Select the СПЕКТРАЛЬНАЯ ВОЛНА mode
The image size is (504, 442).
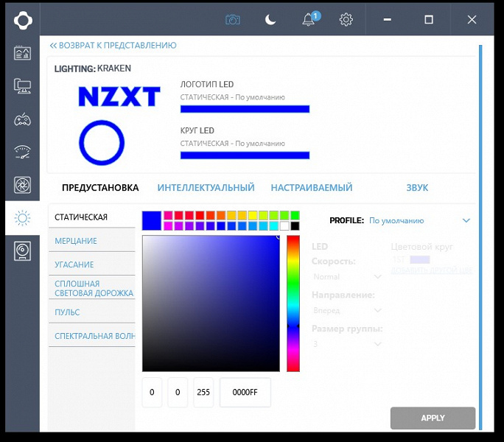[92, 336]
